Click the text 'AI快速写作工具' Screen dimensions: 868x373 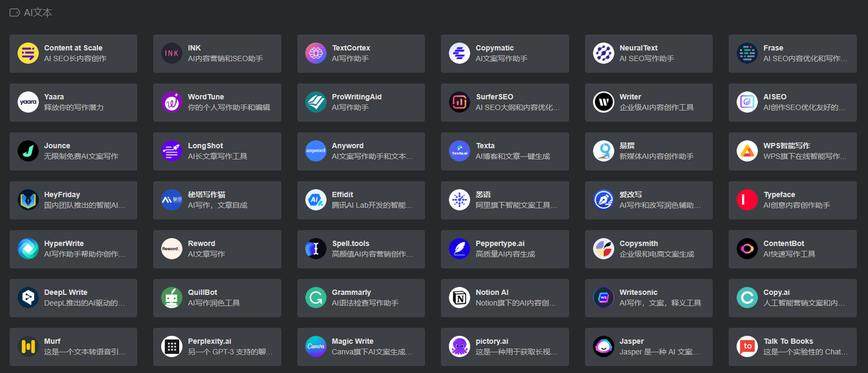pyautogui.click(x=789, y=254)
